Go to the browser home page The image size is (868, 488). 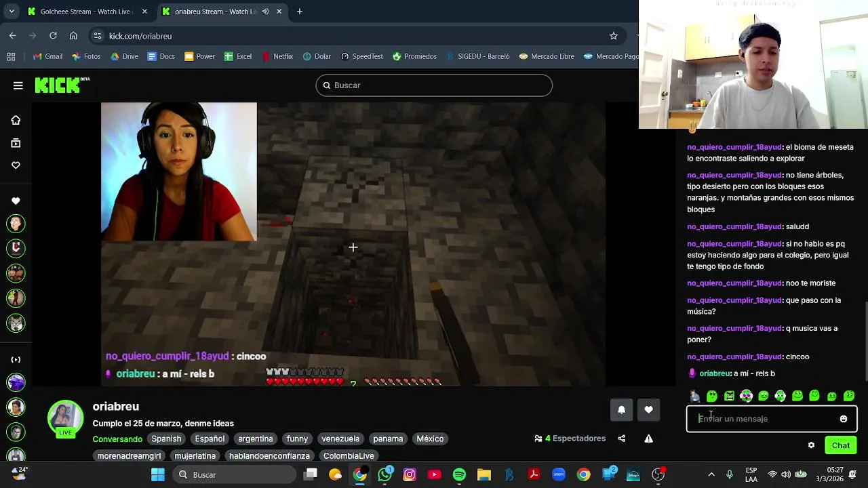[73, 36]
